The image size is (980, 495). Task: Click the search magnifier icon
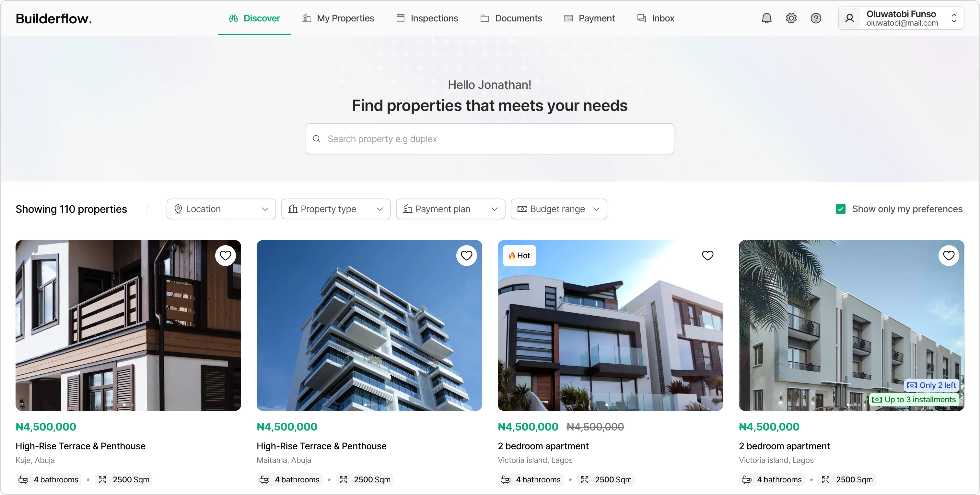pyautogui.click(x=317, y=139)
